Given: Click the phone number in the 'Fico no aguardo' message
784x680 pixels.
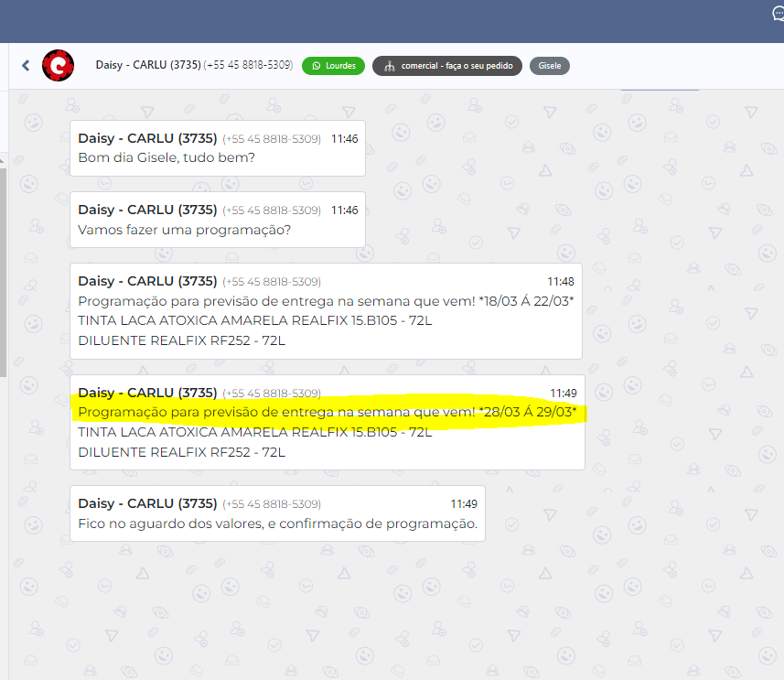Looking at the screenshot, I should (272, 504).
